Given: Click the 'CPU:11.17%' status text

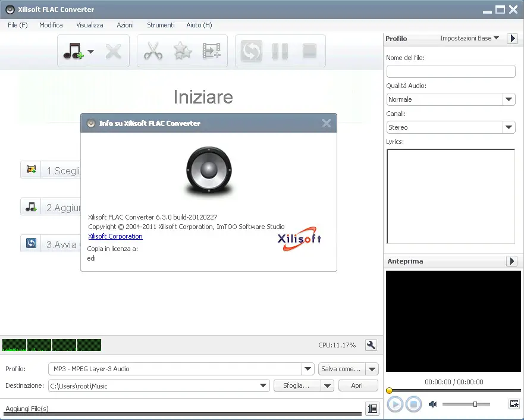Looking at the screenshot, I should (337, 345).
